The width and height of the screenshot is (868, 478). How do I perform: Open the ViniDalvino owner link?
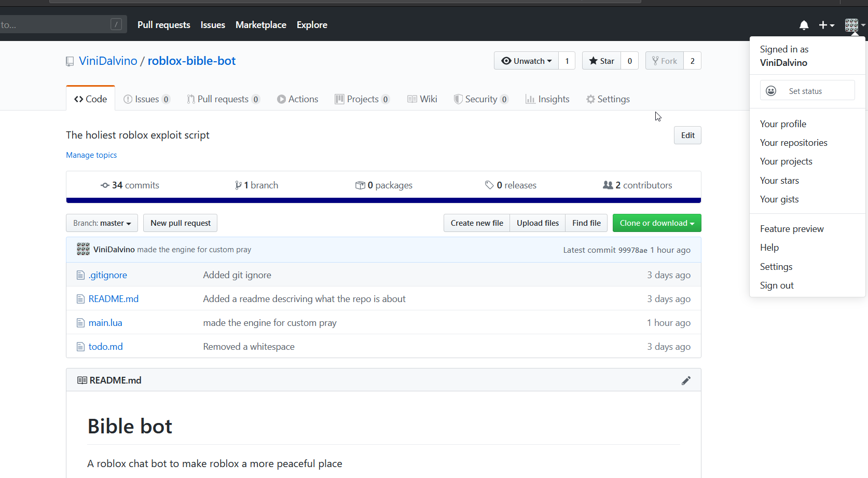(108, 61)
